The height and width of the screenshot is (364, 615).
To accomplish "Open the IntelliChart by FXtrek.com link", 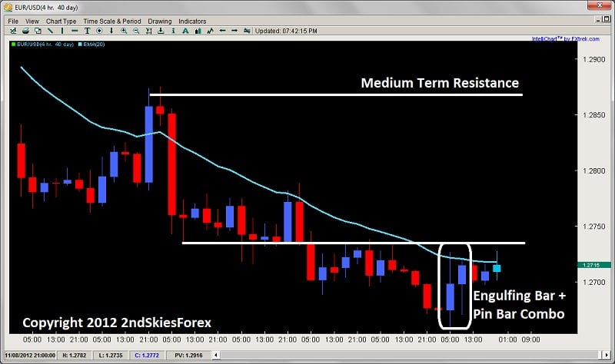I will coord(566,39).
